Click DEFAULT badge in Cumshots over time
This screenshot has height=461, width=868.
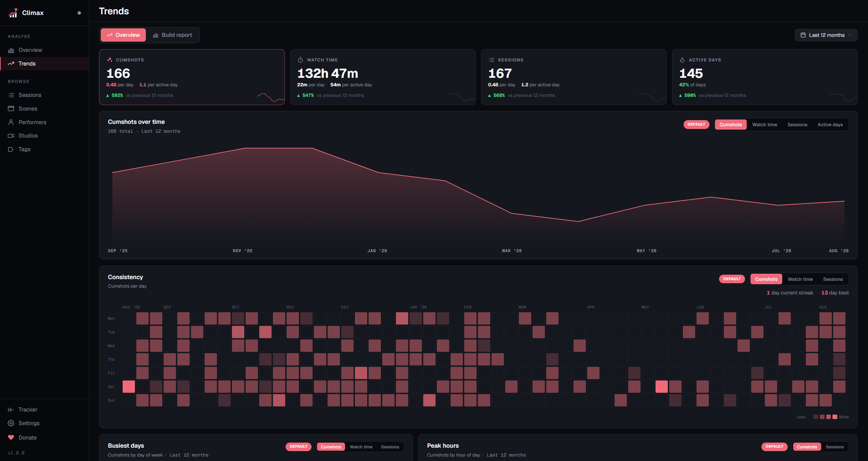tap(696, 125)
